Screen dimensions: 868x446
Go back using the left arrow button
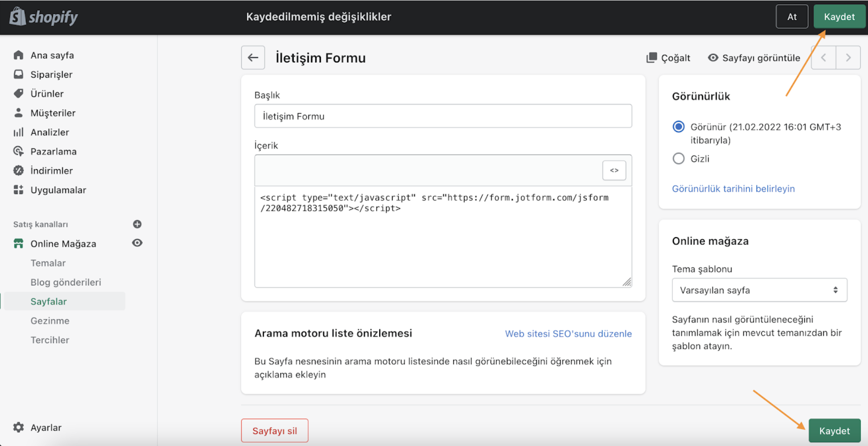click(x=253, y=58)
